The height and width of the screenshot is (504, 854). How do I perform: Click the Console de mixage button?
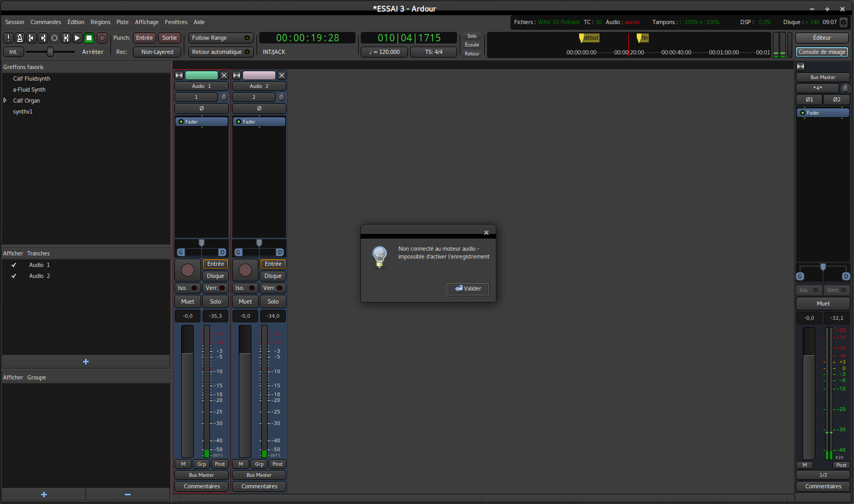click(822, 52)
